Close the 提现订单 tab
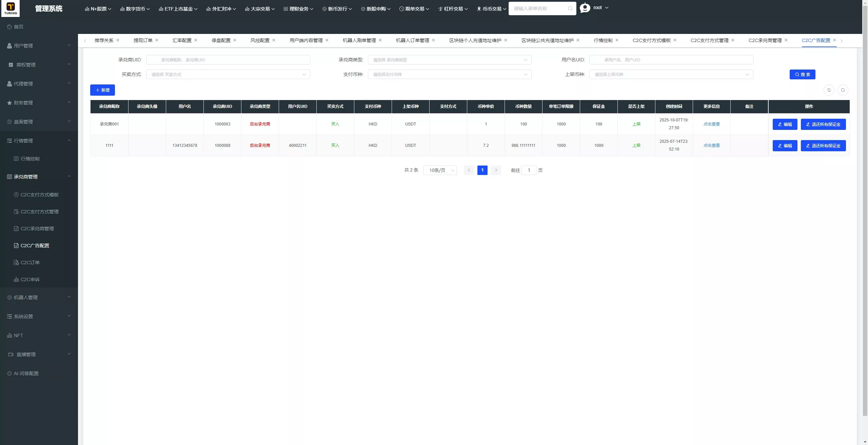868x445 pixels. [x=157, y=40]
